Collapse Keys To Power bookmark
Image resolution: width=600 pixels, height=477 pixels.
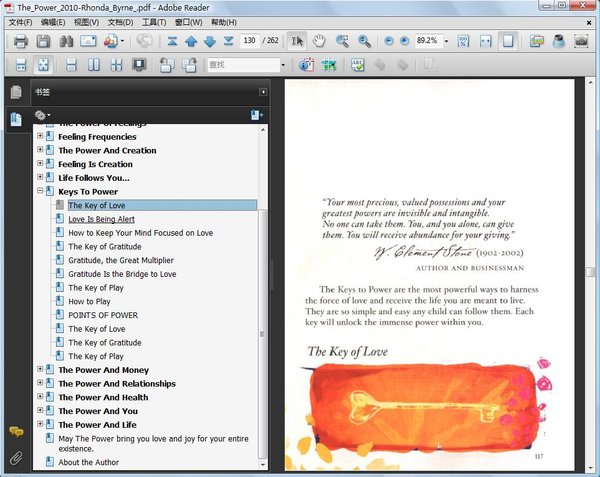40,190
